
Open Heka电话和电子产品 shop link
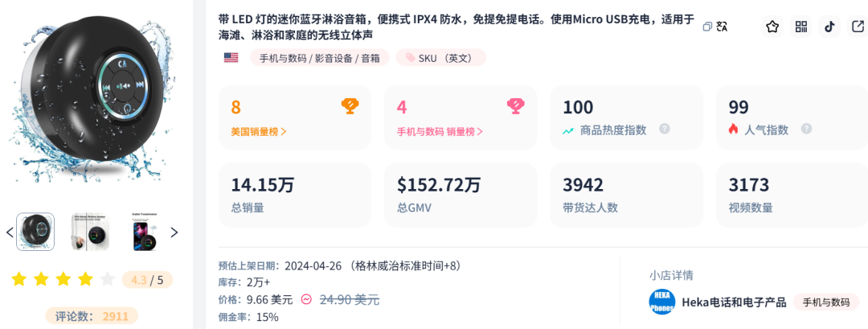pyautogui.click(x=733, y=302)
